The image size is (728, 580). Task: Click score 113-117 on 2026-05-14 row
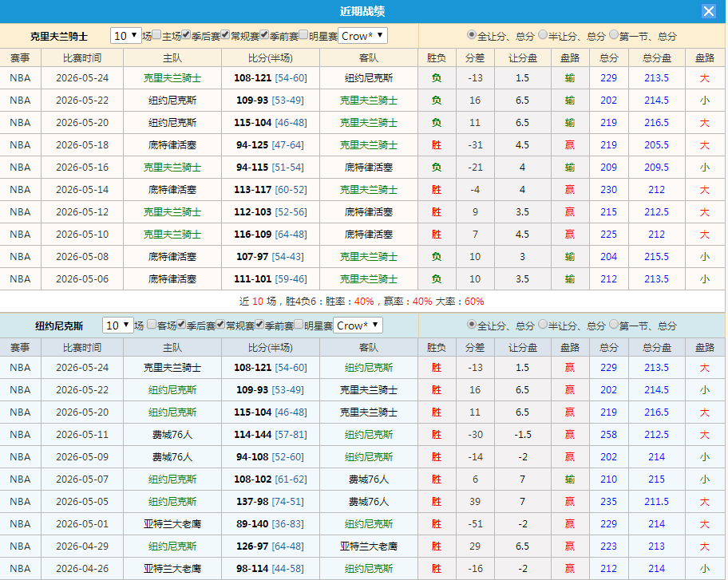252,190
